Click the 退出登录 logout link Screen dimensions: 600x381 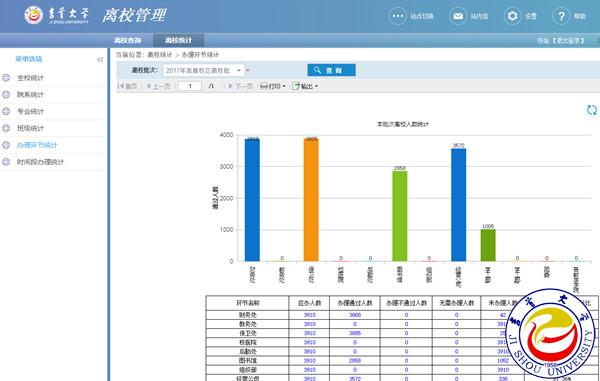[569, 41]
